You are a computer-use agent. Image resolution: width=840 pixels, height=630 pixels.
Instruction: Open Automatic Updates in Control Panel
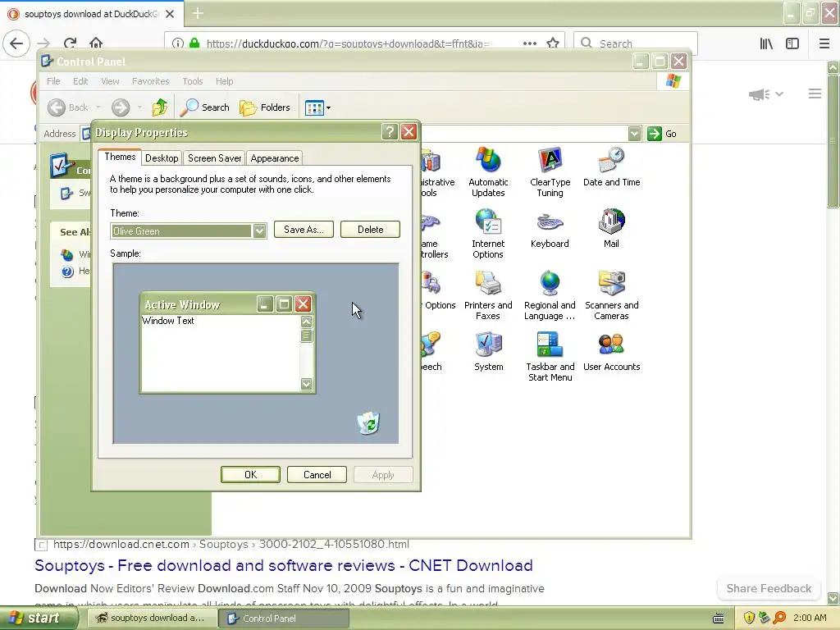(x=487, y=172)
